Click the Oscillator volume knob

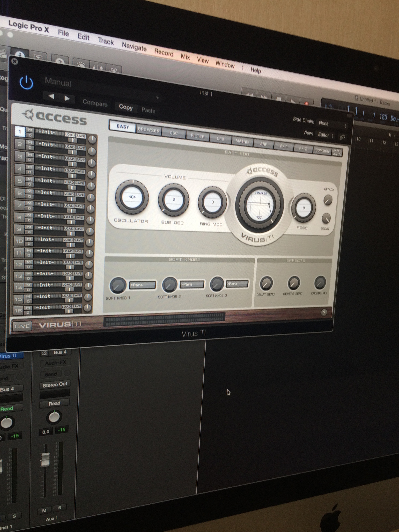pos(132,197)
